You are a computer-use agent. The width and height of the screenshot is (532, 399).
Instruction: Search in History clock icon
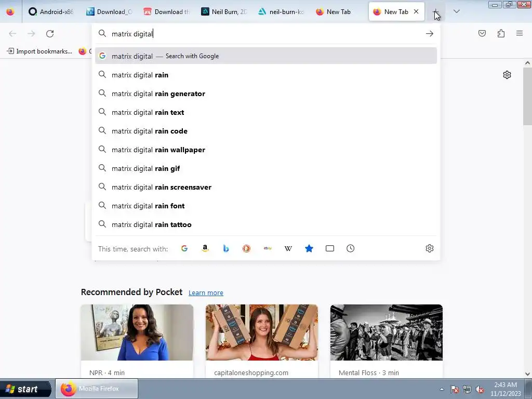click(351, 248)
